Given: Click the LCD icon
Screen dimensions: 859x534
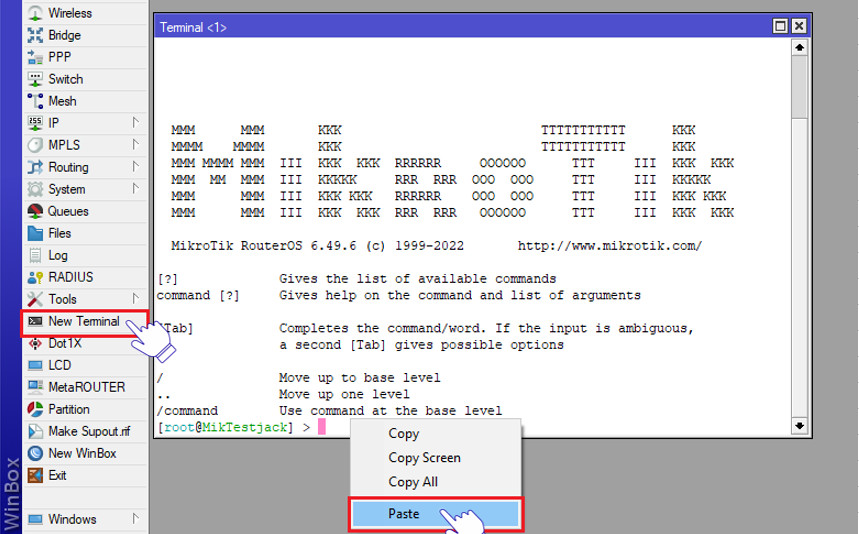Looking at the screenshot, I should tap(35, 365).
